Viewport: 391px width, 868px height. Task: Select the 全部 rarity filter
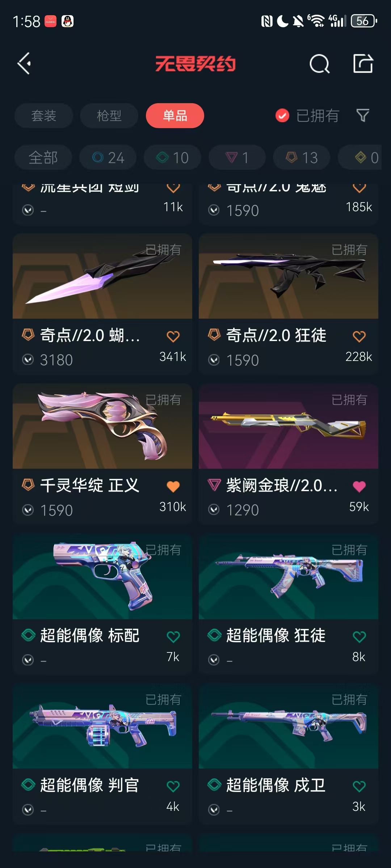point(43,158)
